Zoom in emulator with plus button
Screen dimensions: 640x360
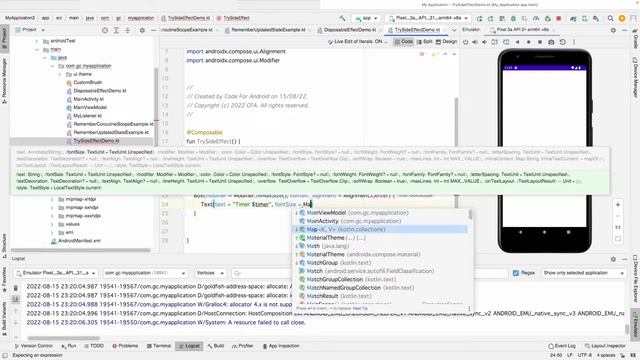pyautogui.click(x=618, y=204)
